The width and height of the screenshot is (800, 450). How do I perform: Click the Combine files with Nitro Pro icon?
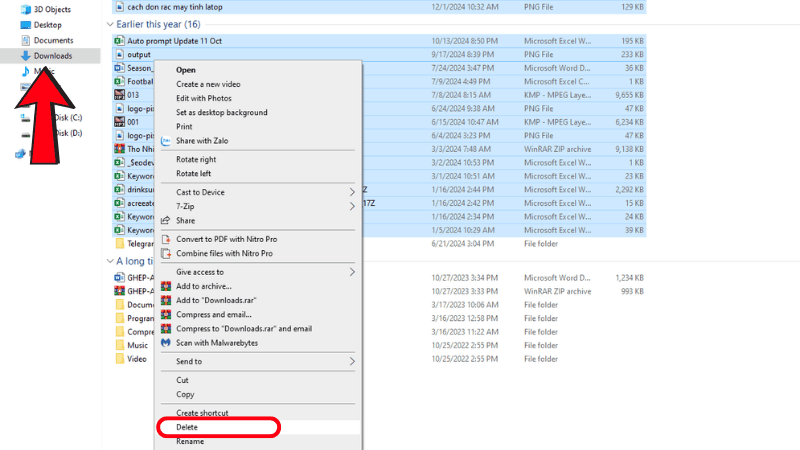[166, 253]
